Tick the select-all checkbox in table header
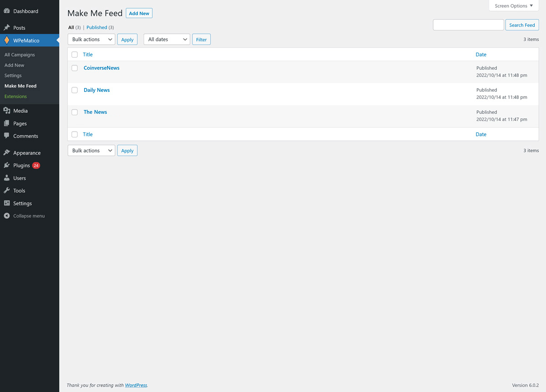 click(75, 55)
